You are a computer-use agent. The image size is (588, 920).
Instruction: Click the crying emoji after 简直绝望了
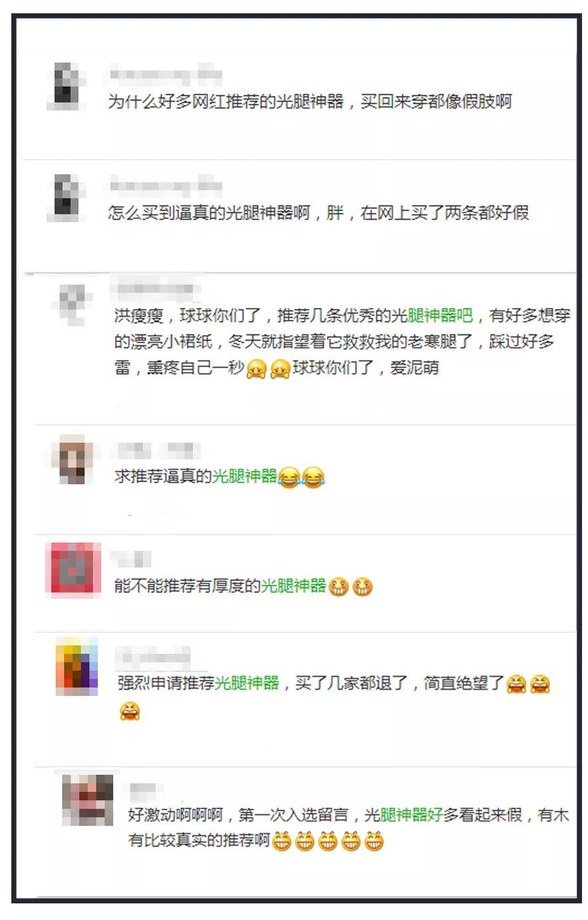pos(516,684)
